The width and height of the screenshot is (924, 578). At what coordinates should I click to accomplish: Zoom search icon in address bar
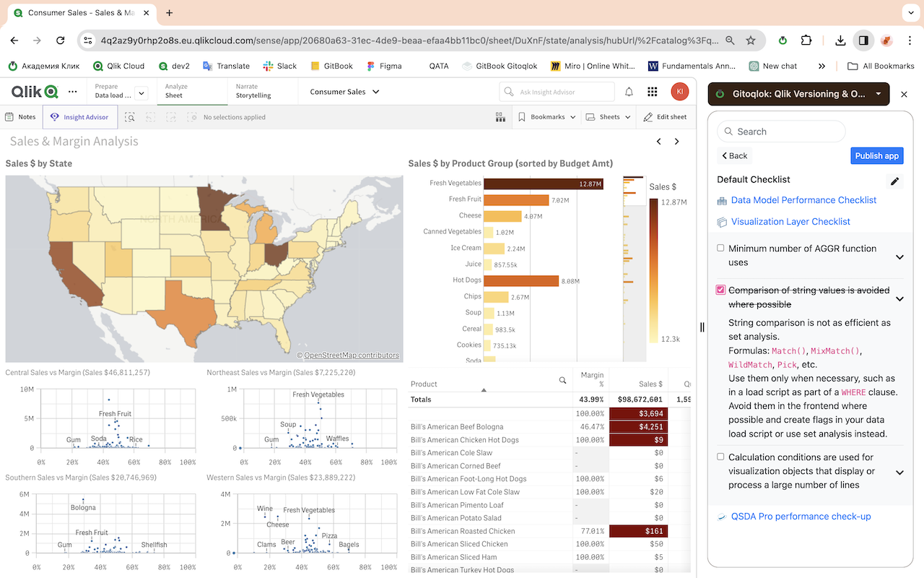coord(731,41)
